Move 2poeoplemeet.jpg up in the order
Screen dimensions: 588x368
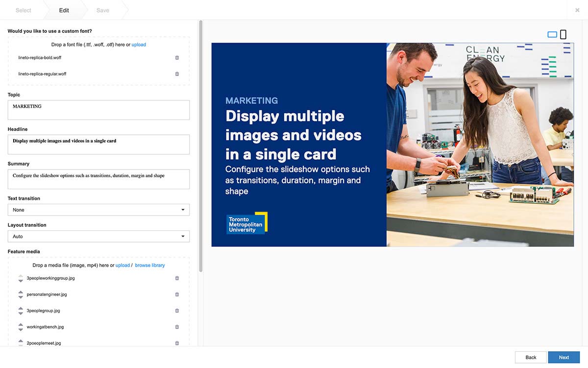(x=21, y=340)
